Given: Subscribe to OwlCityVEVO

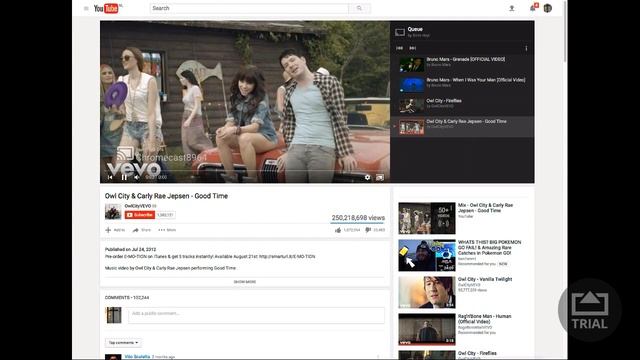Looking at the screenshot, I should pyautogui.click(x=140, y=215).
